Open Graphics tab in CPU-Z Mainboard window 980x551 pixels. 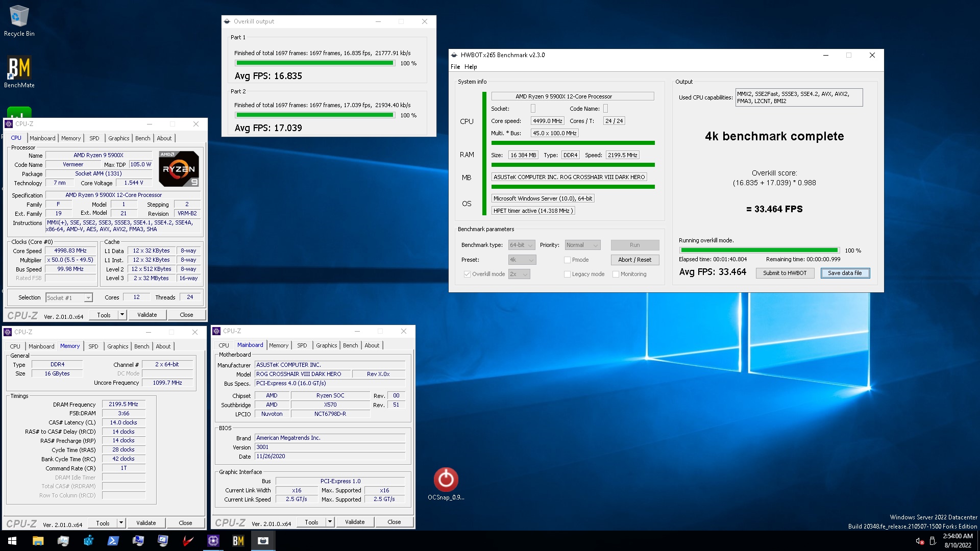pos(327,345)
